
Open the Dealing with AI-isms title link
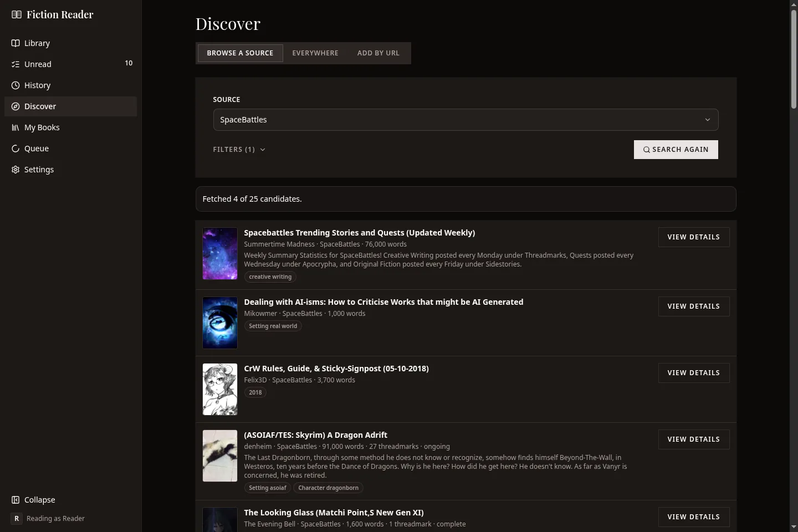coord(383,302)
